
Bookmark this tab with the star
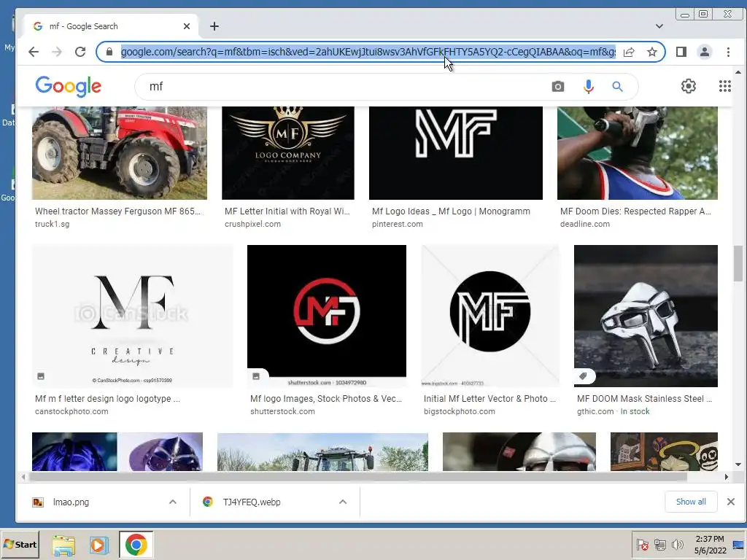coord(652,52)
